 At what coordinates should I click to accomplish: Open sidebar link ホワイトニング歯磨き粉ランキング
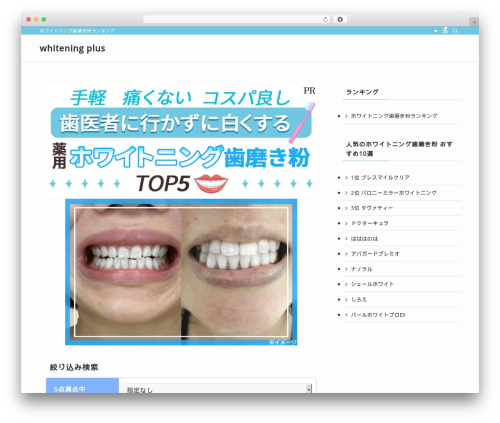(x=394, y=116)
